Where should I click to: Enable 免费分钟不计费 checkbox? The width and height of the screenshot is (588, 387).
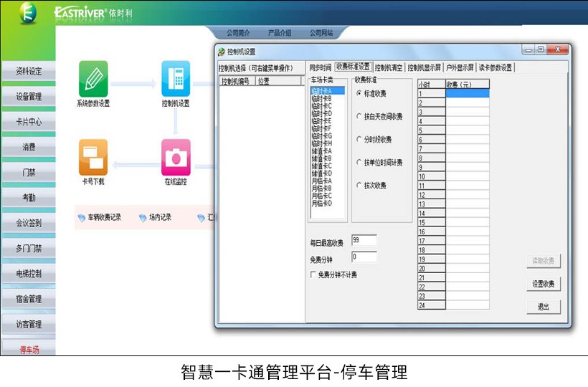point(313,274)
